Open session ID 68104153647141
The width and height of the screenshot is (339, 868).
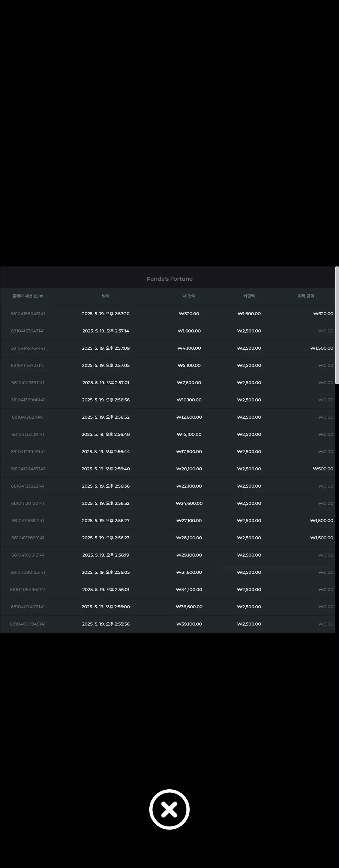pos(28,331)
